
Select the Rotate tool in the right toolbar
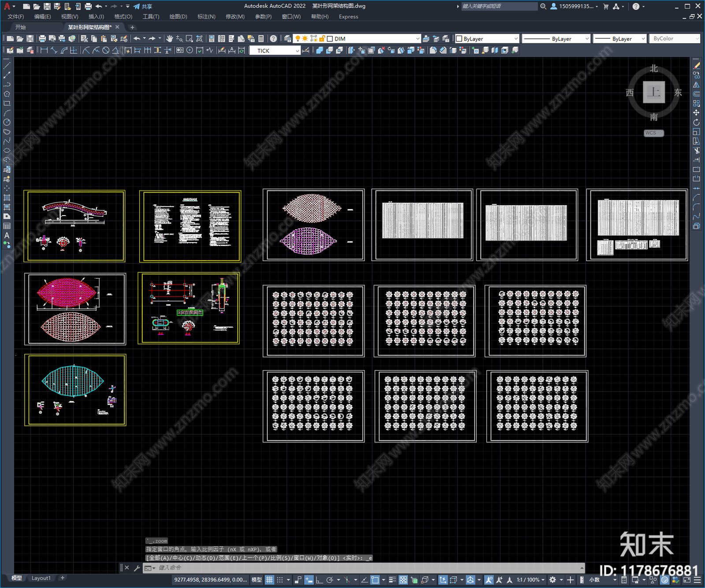click(x=696, y=122)
